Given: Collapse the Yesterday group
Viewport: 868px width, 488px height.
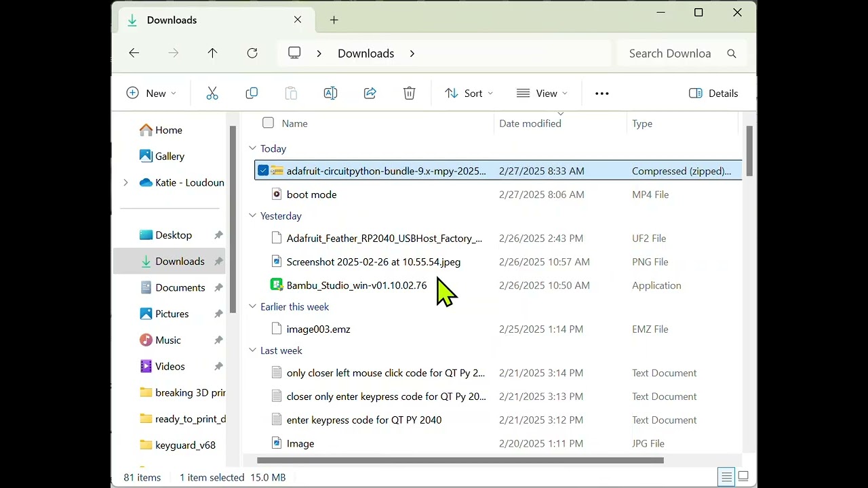Looking at the screenshot, I should tap(252, 216).
